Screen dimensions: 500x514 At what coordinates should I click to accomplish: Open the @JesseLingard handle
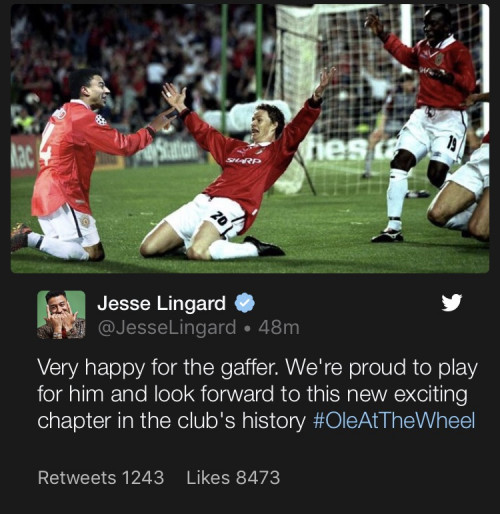click(167, 328)
